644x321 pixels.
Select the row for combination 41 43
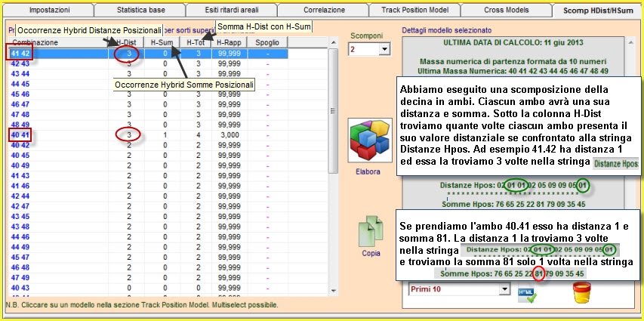click(148, 175)
